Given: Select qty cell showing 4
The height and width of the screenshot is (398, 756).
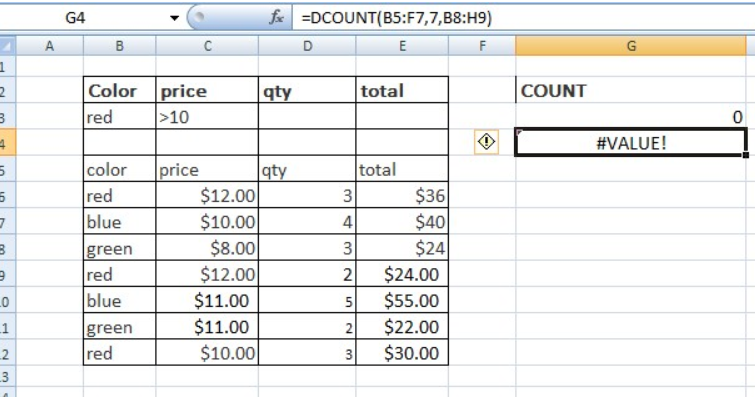Looking at the screenshot, I should coord(307,221).
